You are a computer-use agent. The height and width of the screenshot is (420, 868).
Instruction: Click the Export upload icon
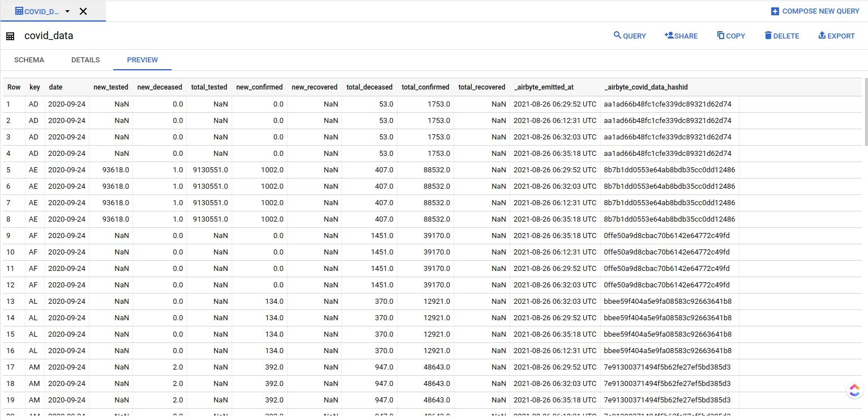pos(822,35)
